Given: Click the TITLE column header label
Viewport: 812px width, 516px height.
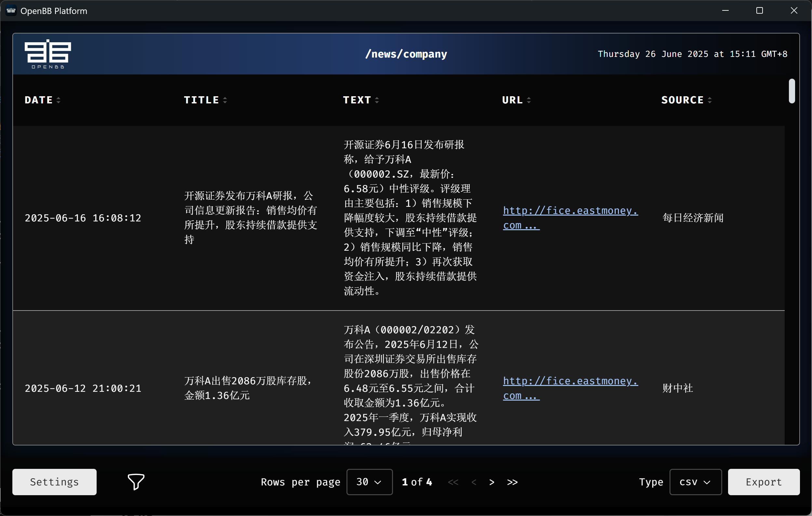Looking at the screenshot, I should 201,100.
